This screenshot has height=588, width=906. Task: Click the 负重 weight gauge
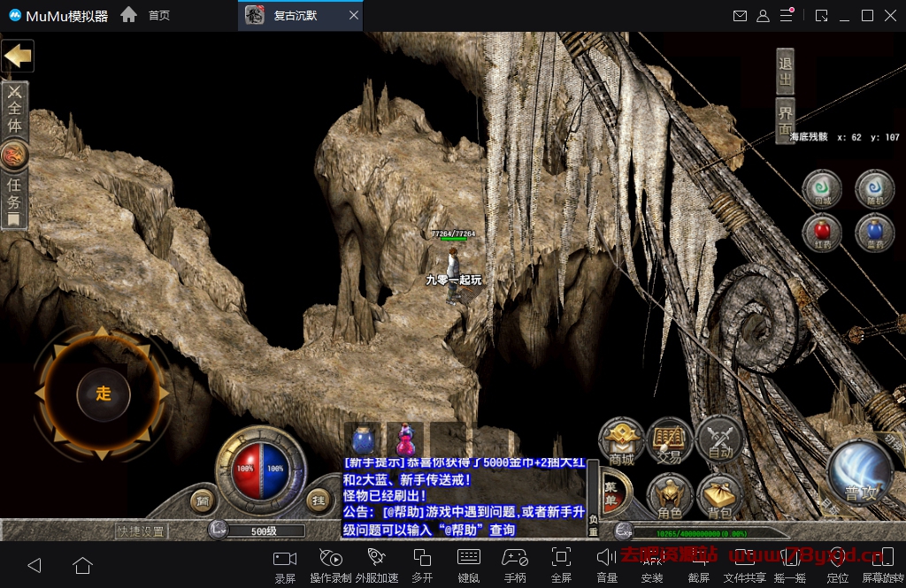[x=594, y=498]
